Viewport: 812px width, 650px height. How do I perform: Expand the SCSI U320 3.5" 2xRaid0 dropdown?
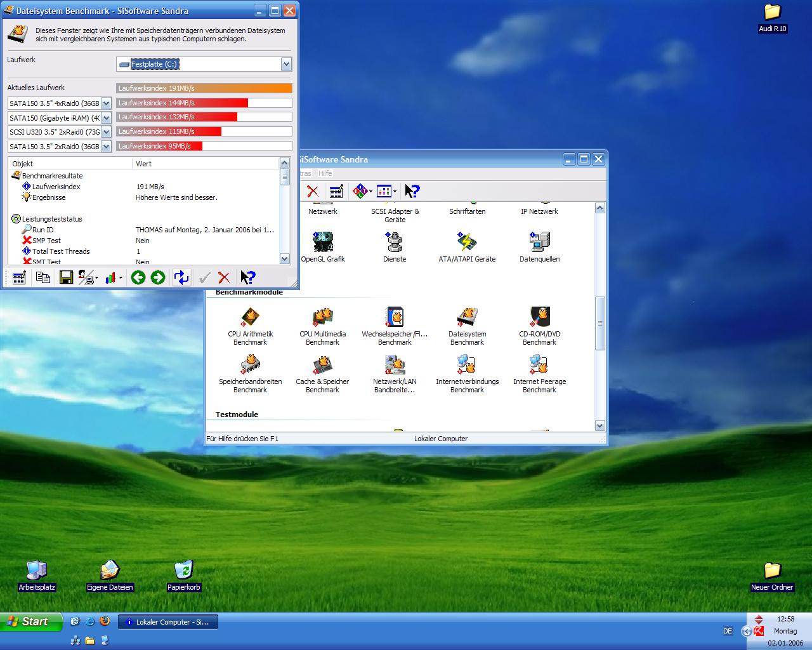pos(106,132)
